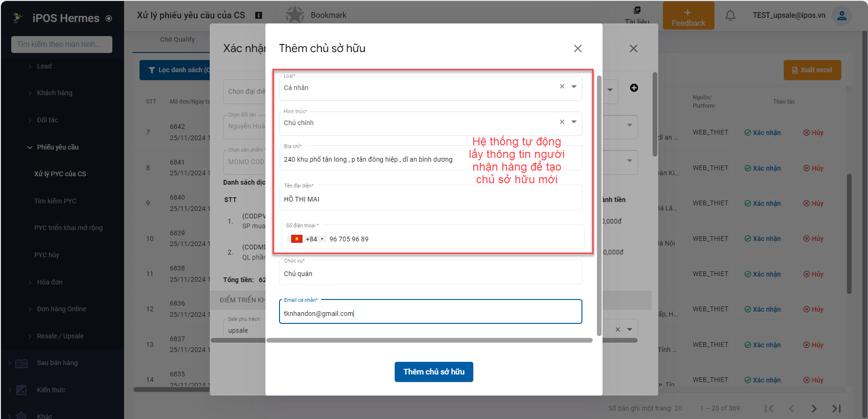The image size is (868, 419).
Task: Open the user account avatar icon
Action: pos(841,15)
